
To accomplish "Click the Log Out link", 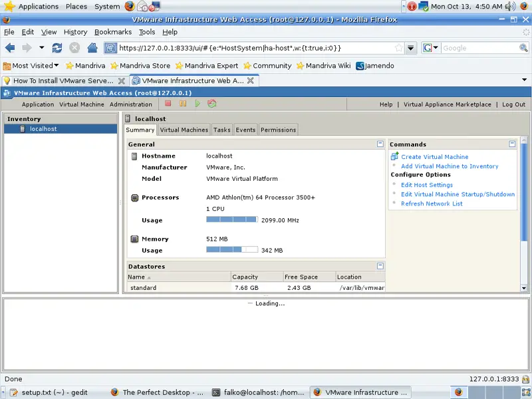I will coord(513,104).
